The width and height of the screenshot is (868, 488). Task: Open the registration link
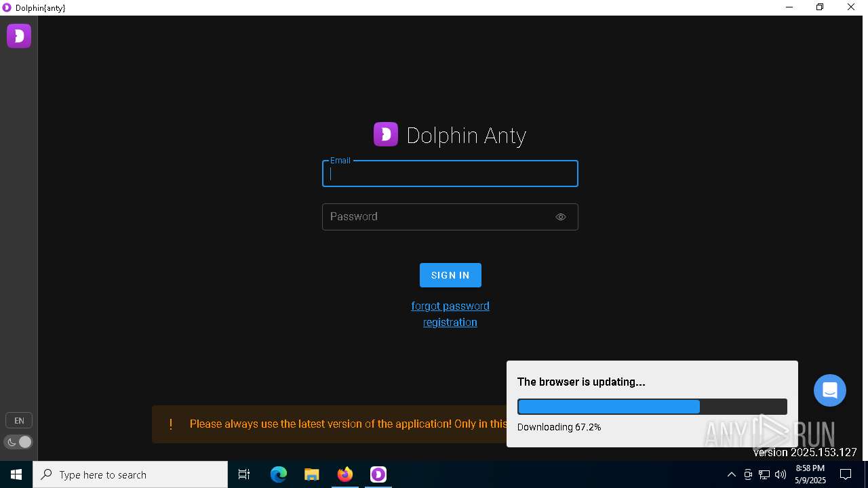450,322
